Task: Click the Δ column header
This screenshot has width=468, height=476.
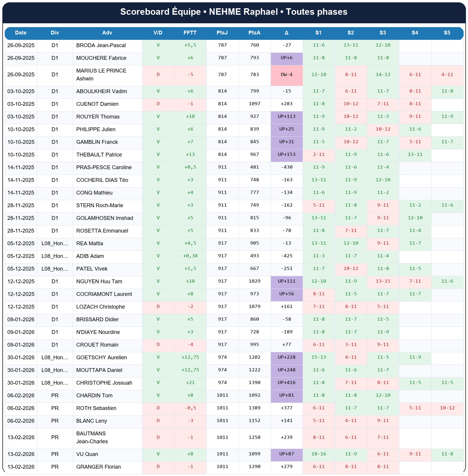Action: tap(286, 33)
